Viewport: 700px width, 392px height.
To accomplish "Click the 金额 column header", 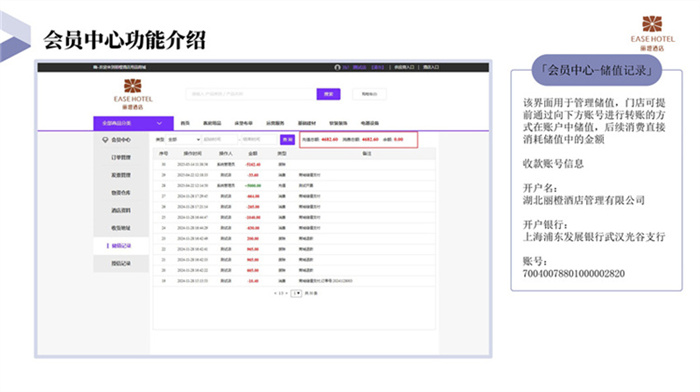I will tap(253, 154).
